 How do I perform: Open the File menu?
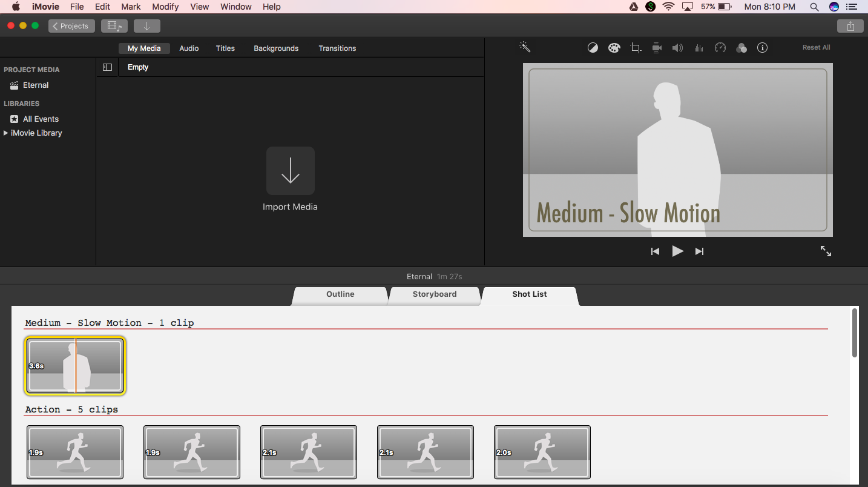(x=77, y=7)
